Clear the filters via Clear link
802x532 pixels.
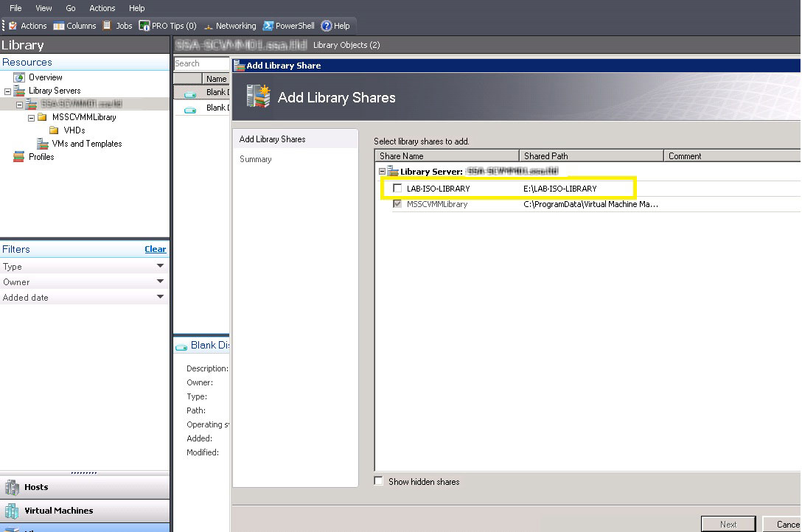click(156, 249)
